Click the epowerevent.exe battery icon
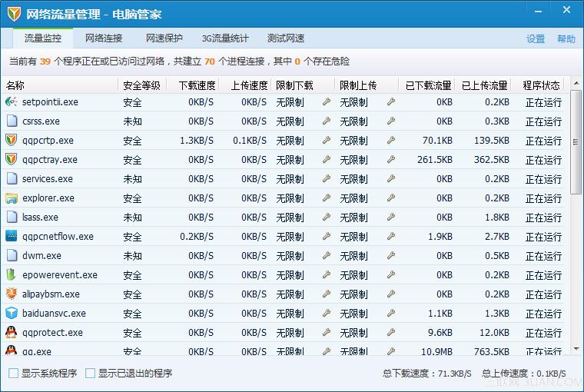 pyautogui.click(x=12, y=274)
